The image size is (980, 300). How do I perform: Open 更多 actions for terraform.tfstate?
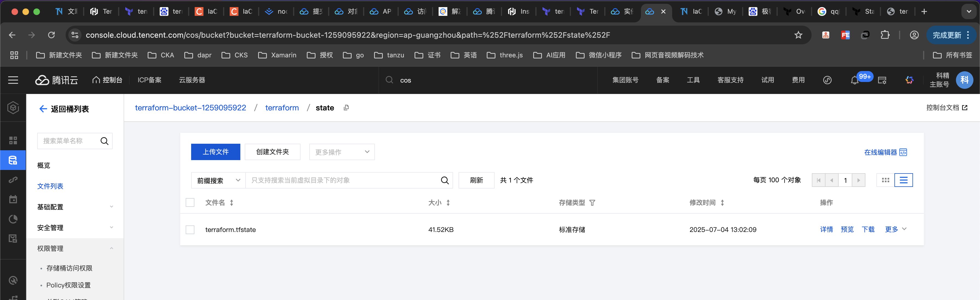point(896,229)
